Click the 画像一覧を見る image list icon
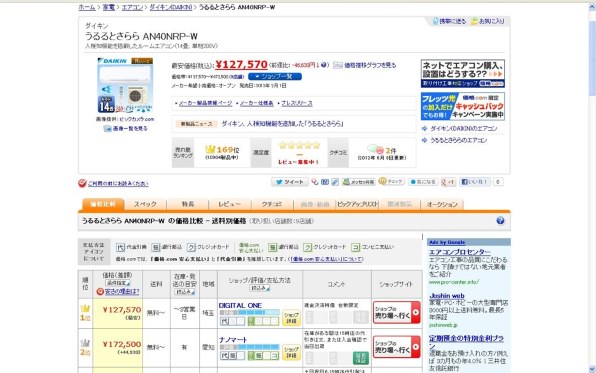 coord(107,129)
